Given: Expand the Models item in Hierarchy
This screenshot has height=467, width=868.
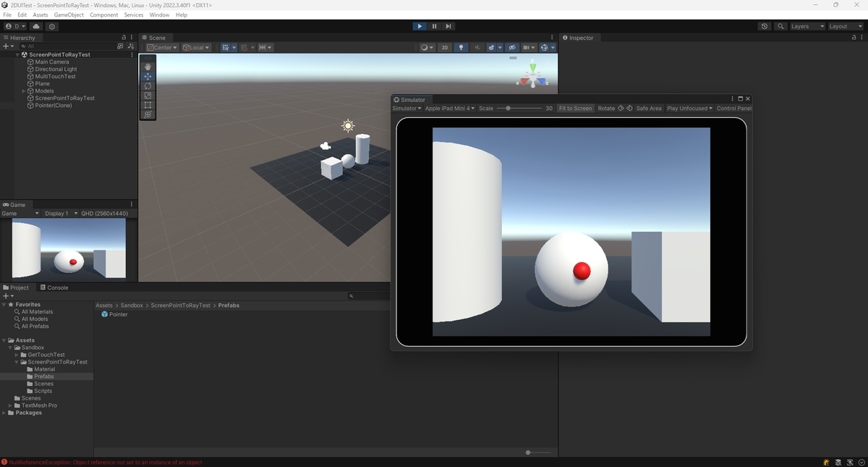Looking at the screenshot, I should 23,91.
